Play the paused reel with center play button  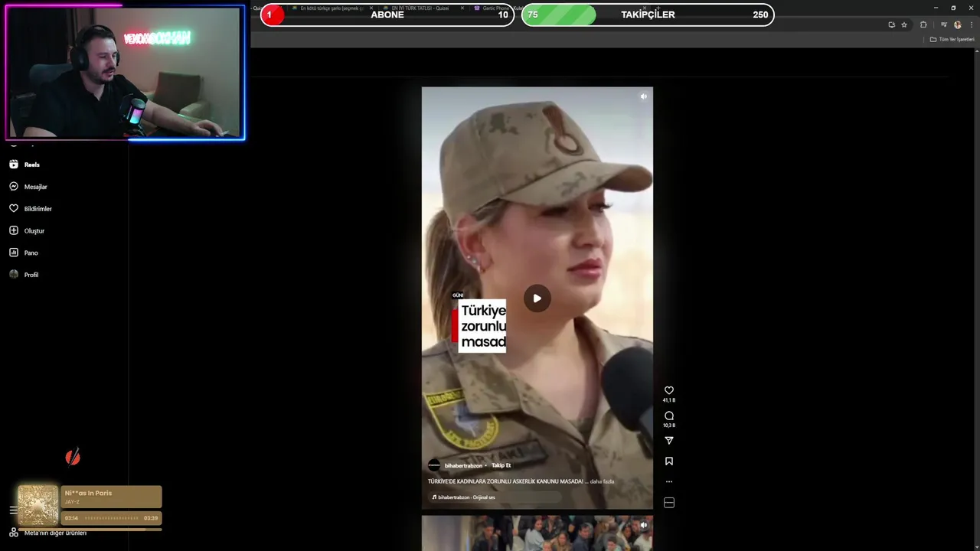click(x=537, y=298)
